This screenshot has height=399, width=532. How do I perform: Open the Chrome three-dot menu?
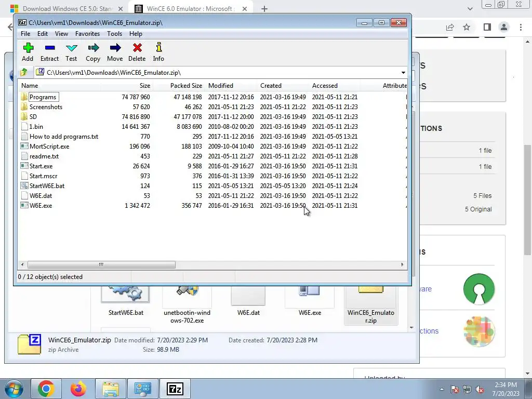click(521, 27)
